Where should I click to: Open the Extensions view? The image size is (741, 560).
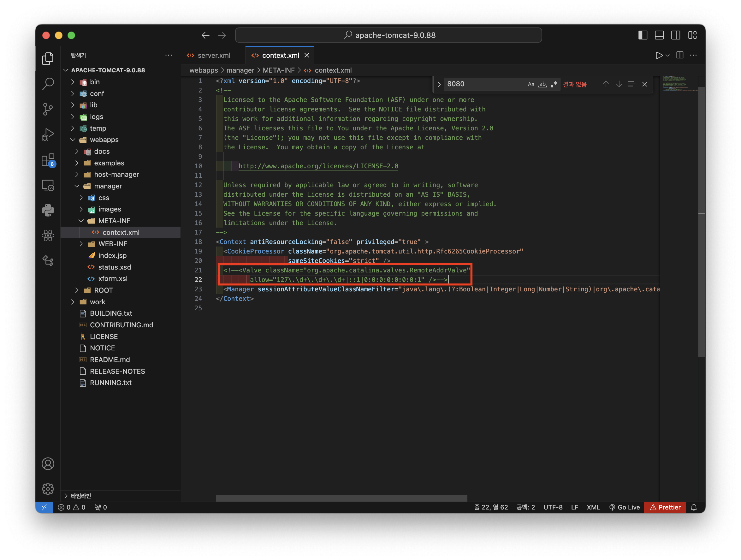click(48, 160)
